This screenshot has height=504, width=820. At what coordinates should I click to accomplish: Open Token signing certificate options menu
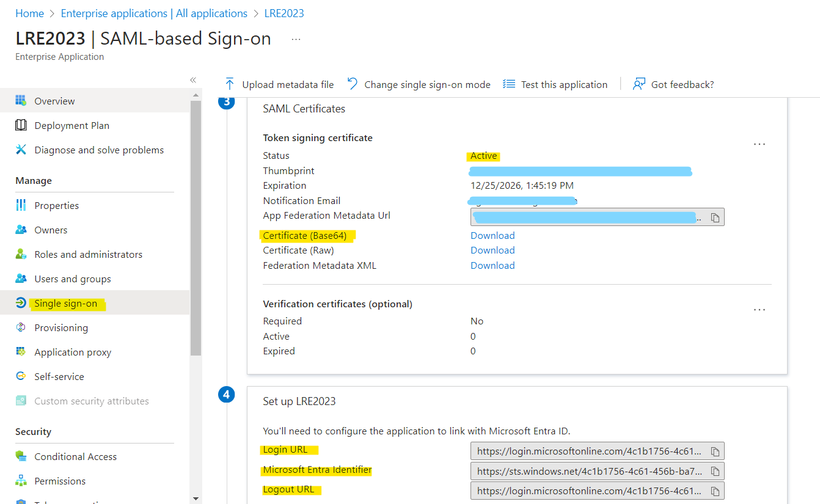click(759, 144)
